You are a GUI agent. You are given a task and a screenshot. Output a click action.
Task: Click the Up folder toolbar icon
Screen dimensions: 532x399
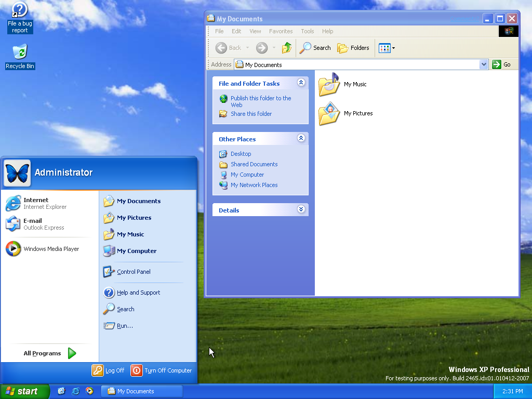tap(287, 48)
